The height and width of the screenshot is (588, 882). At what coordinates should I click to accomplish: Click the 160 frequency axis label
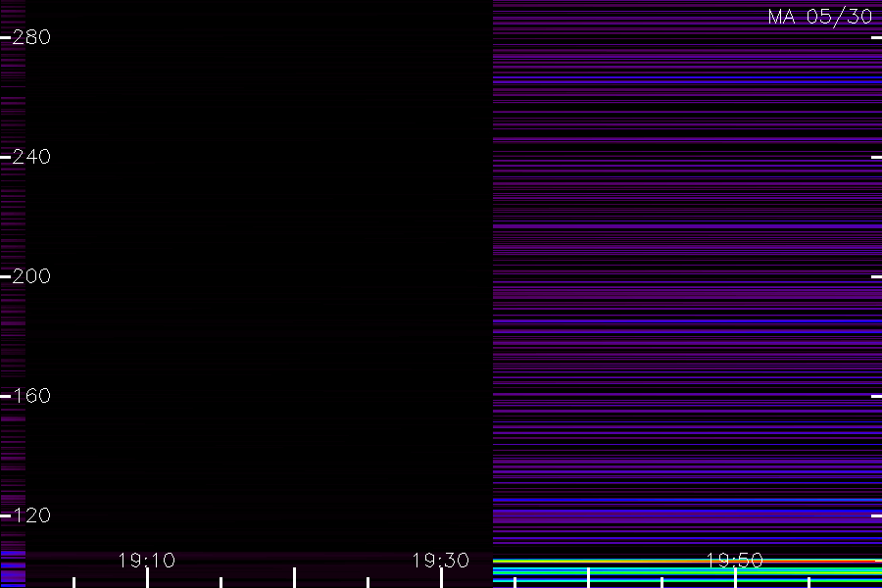31,396
